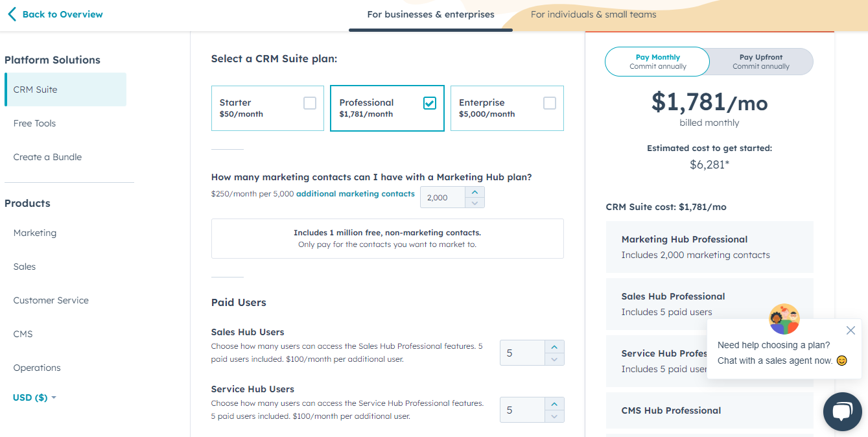Go to Operations product pricing

click(37, 368)
